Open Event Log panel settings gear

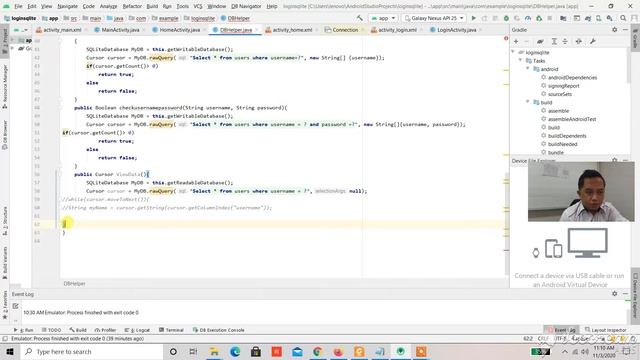click(615, 293)
